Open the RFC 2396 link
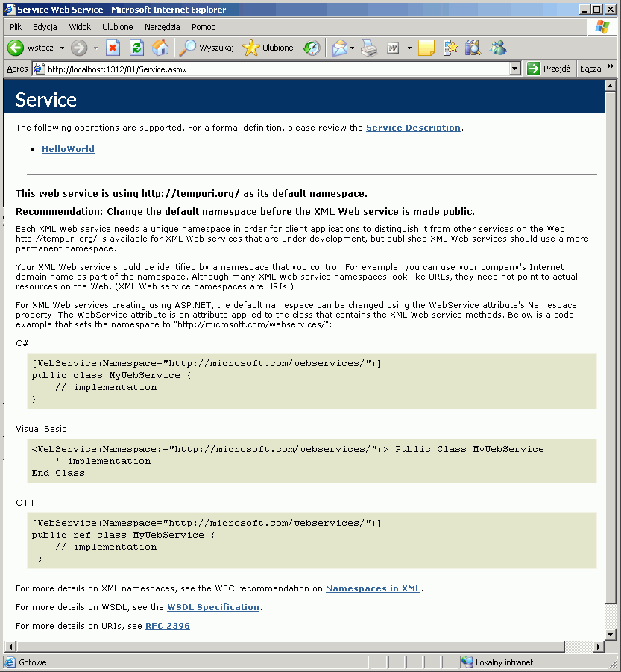 coord(168,626)
